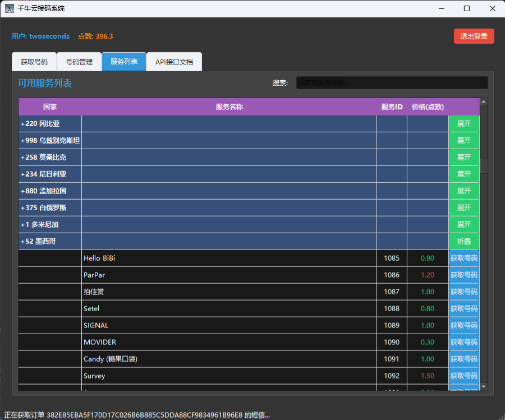The image size is (505, 420).
Task: Open the 号码管理 tab
Action: (79, 62)
